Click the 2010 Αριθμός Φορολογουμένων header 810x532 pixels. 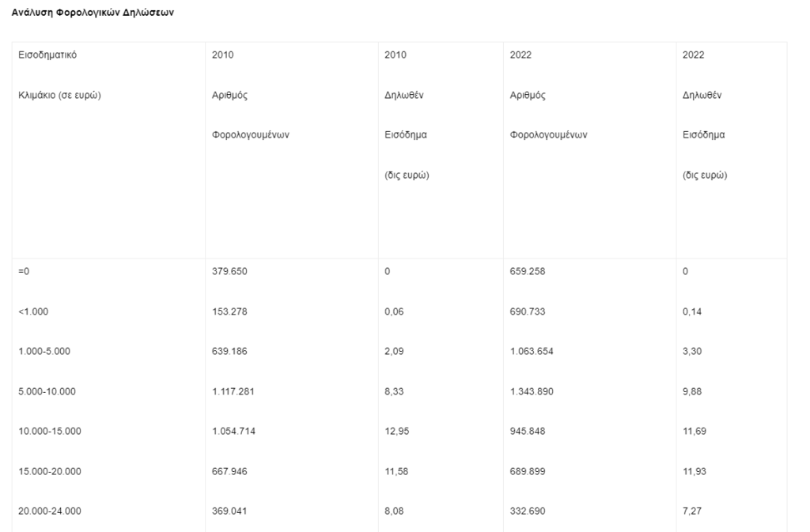click(x=292, y=150)
